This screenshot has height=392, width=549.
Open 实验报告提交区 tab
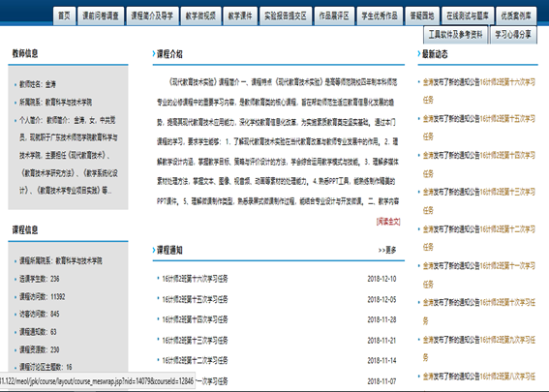click(286, 15)
